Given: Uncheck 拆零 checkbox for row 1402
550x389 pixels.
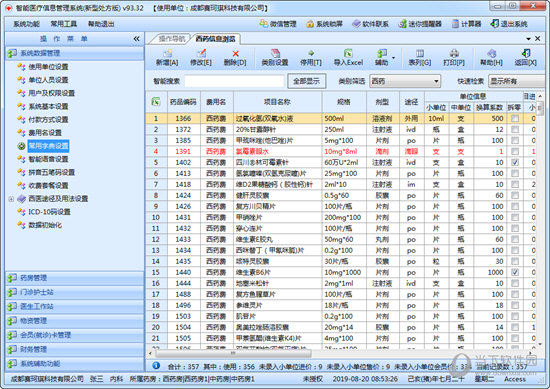Looking at the screenshot, I should click(x=515, y=162).
